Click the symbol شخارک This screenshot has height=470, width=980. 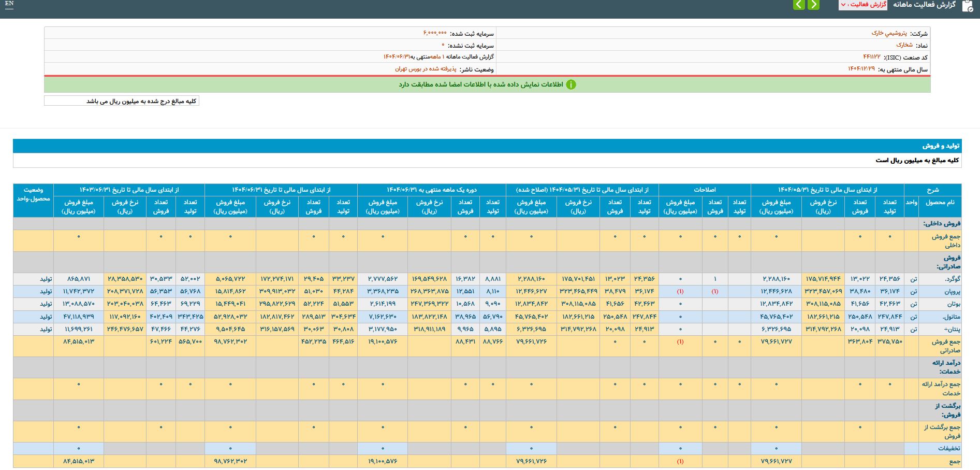(904, 45)
